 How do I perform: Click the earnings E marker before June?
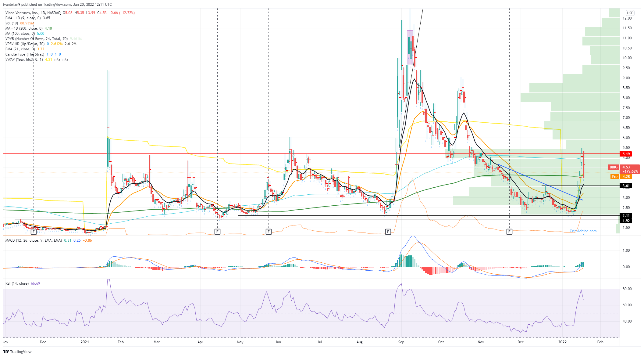tap(269, 232)
